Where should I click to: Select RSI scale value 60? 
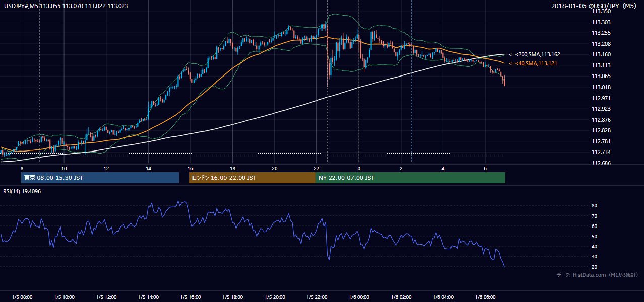tap(594, 226)
